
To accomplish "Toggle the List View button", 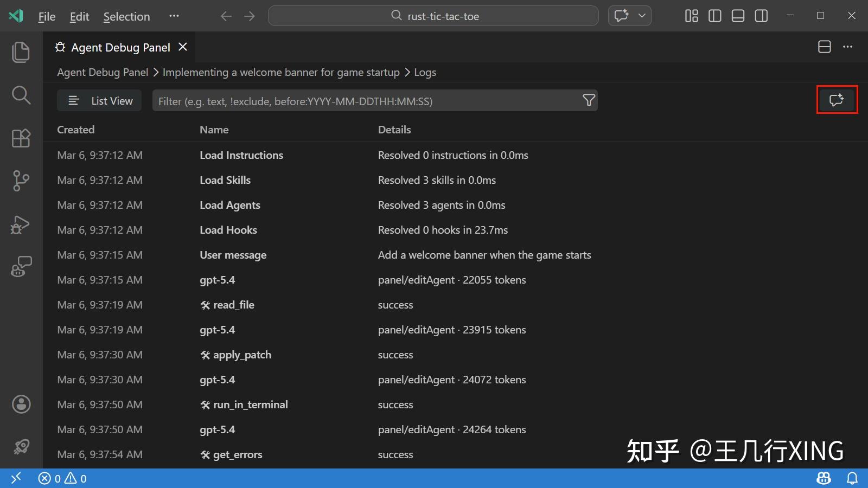I will pos(99,101).
